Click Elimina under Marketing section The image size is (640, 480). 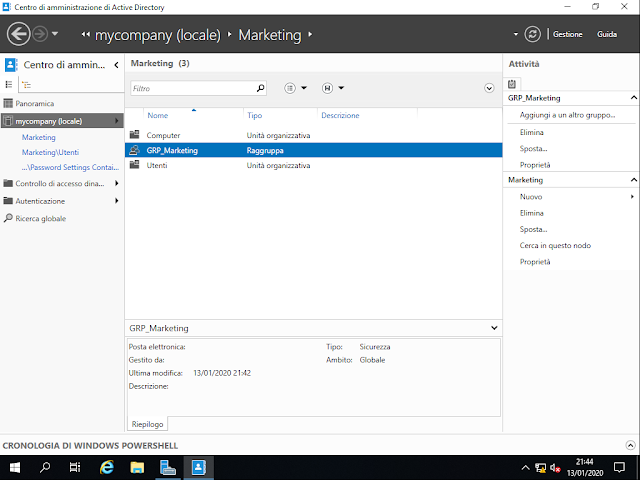tap(531, 213)
